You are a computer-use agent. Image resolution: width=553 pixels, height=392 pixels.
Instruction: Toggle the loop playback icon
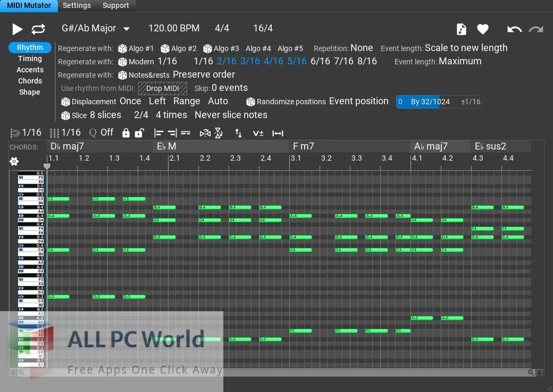click(x=37, y=29)
